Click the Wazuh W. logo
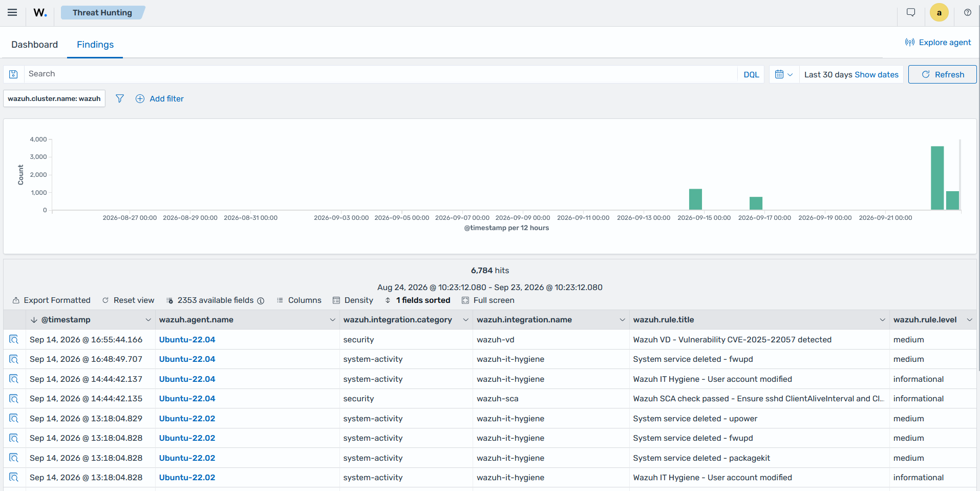Image resolution: width=980 pixels, height=491 pixels. click(40, 13)
